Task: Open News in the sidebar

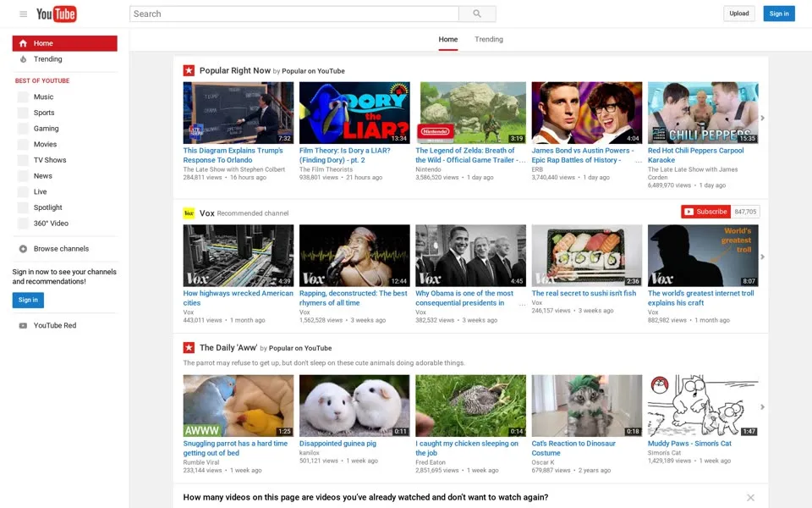Action: pyautogui.click(x=43, y=176)
